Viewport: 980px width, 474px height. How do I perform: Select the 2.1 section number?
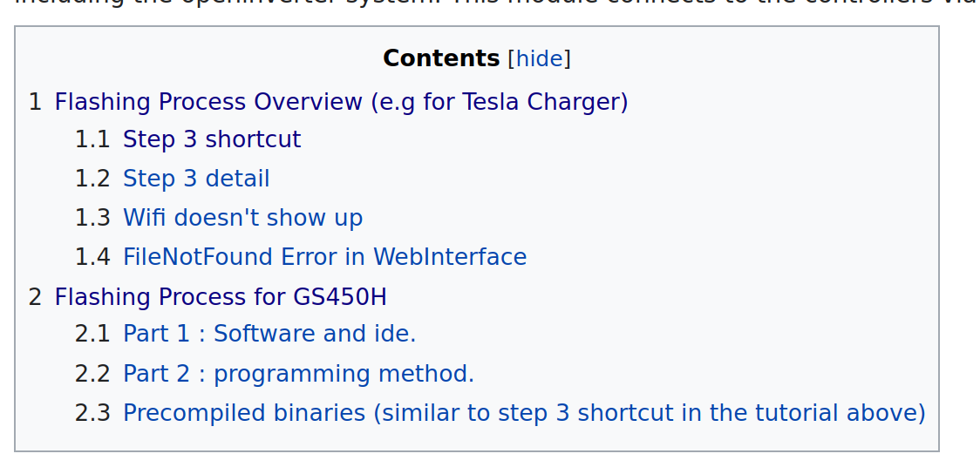(x=92, y=335)
